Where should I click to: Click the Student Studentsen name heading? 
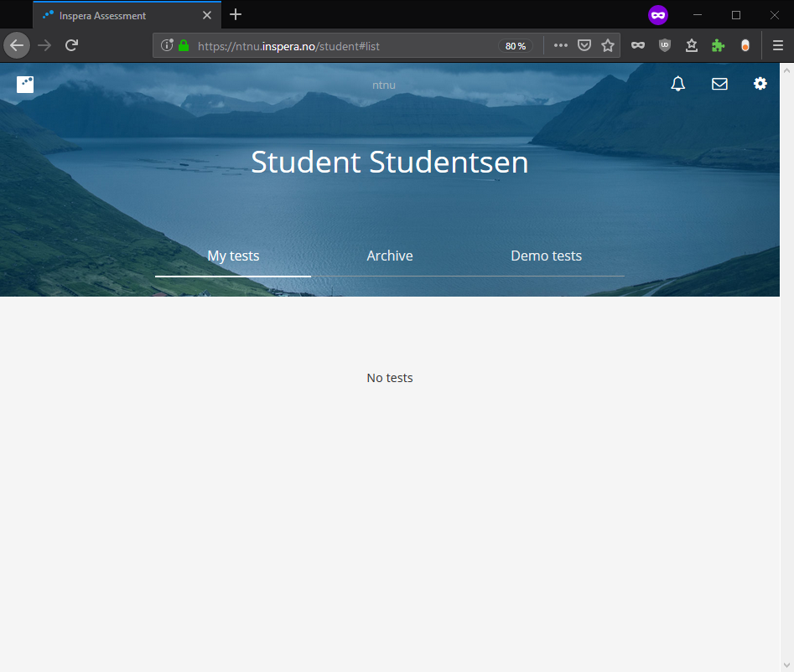[389, 162]
